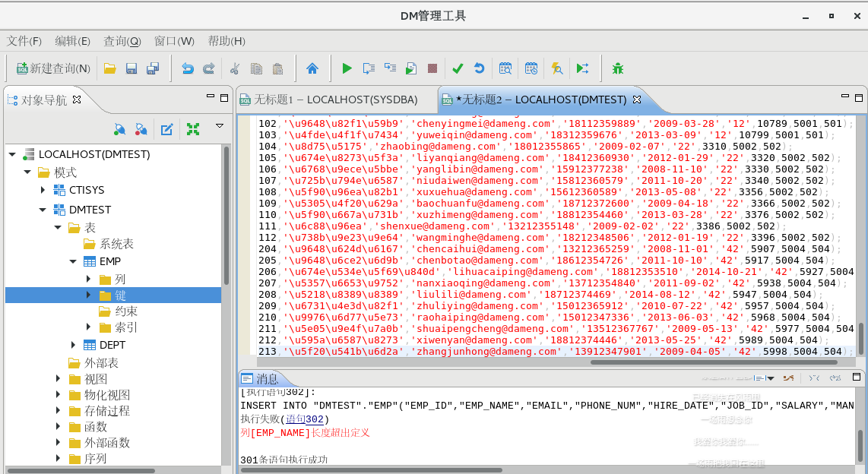Click the disconnect icon in navigator

coord(141,129)
